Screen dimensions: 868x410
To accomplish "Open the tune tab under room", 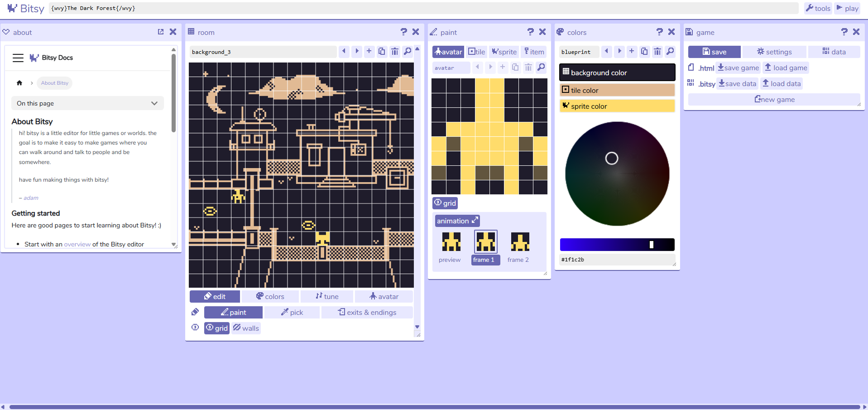I will click(327, 296).
